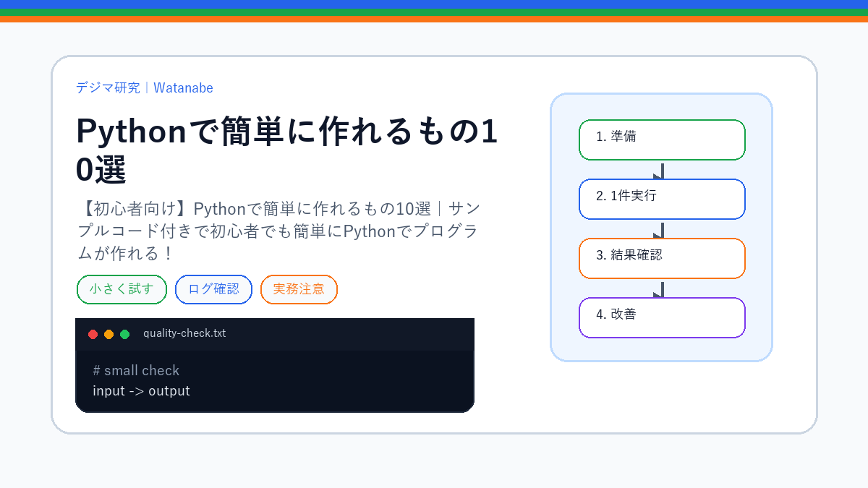Click the comment line # small check
This screenshot has height=488, width=868.
pos(136,370)
